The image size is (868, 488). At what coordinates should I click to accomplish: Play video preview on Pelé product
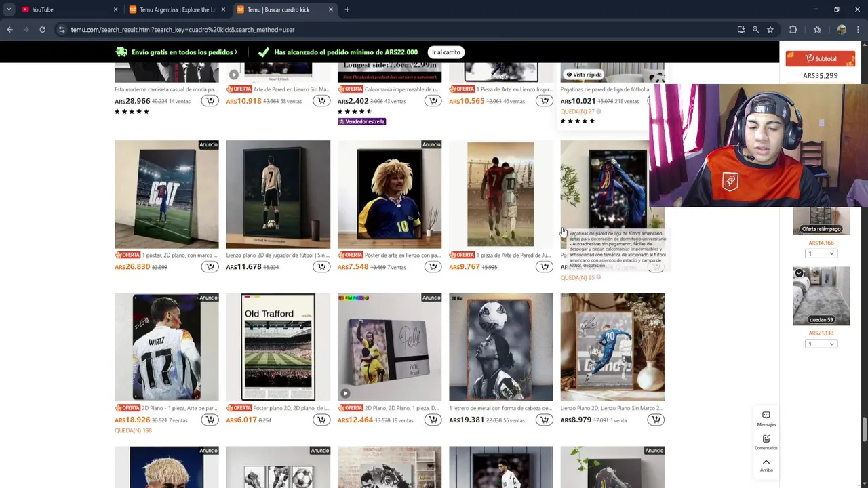click(345, 393)
